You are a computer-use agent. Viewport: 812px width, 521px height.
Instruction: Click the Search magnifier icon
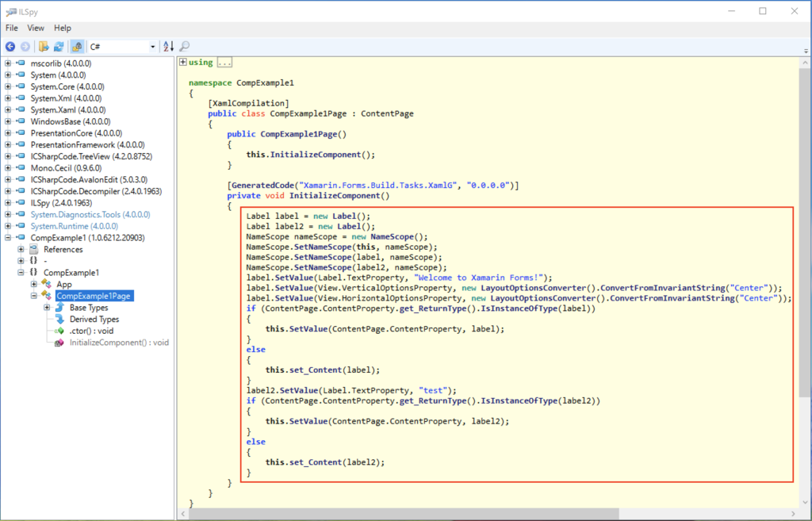184,47
